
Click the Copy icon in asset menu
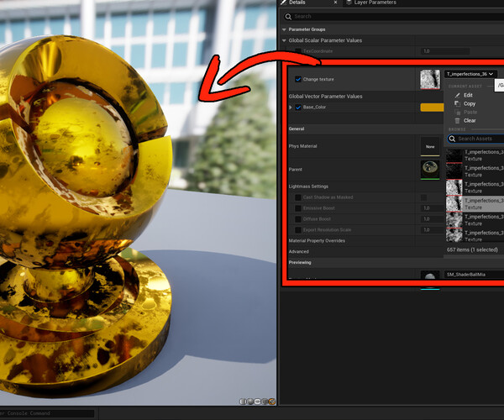coord(458,103)
